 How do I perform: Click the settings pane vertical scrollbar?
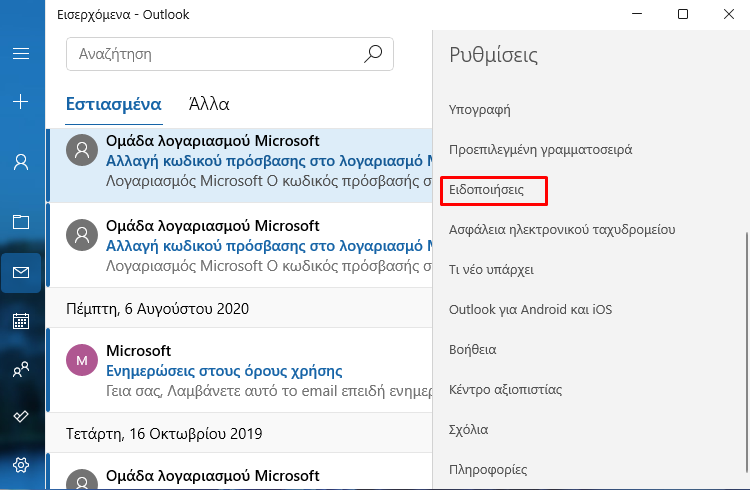746,352
